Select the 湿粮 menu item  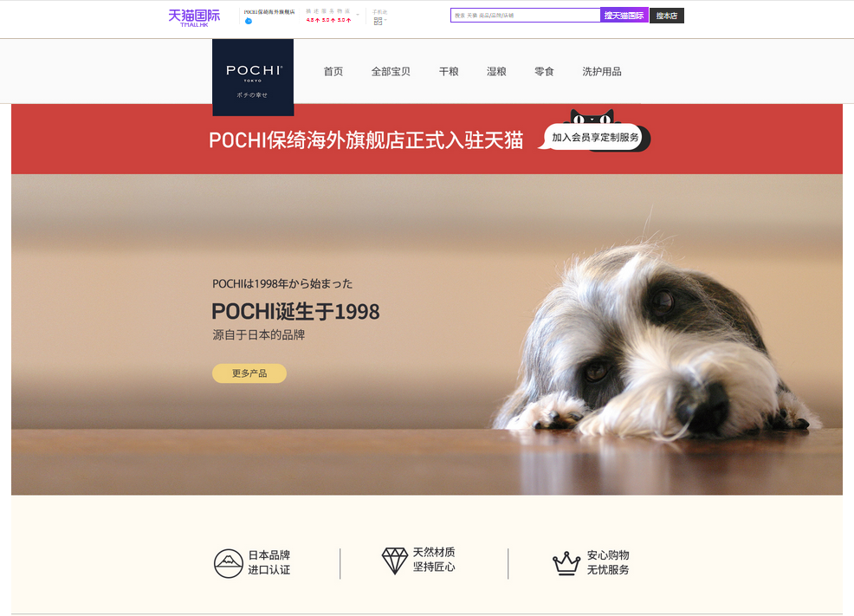click(x=496, y=71)
